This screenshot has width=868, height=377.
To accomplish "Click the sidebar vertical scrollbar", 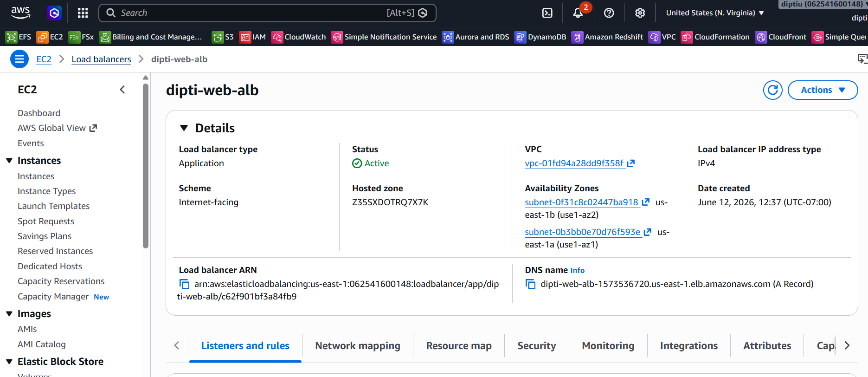I will coord(146,166).
